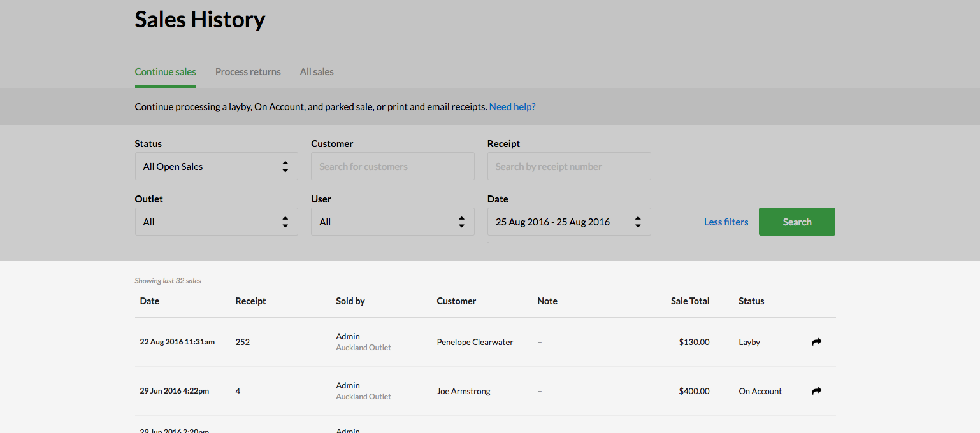
Task: Open the Penelope Clearwater sale row
Action: point(475,342)
